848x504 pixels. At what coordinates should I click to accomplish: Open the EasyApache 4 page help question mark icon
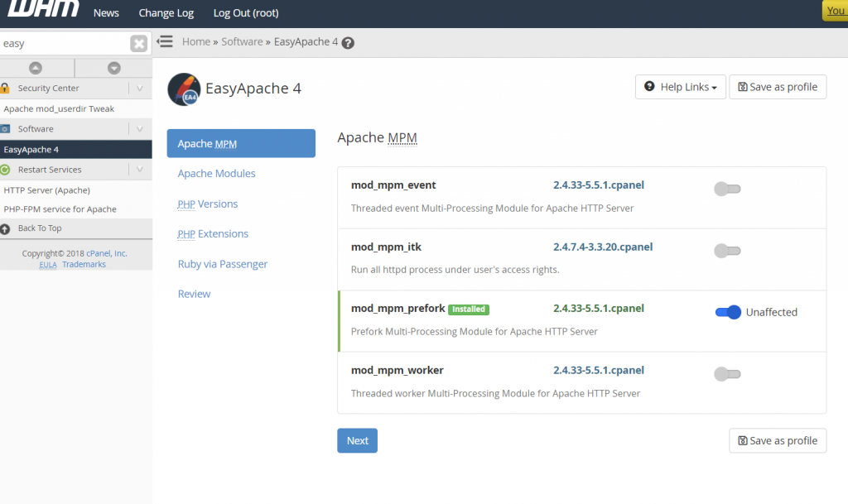[x=347, y=41]
